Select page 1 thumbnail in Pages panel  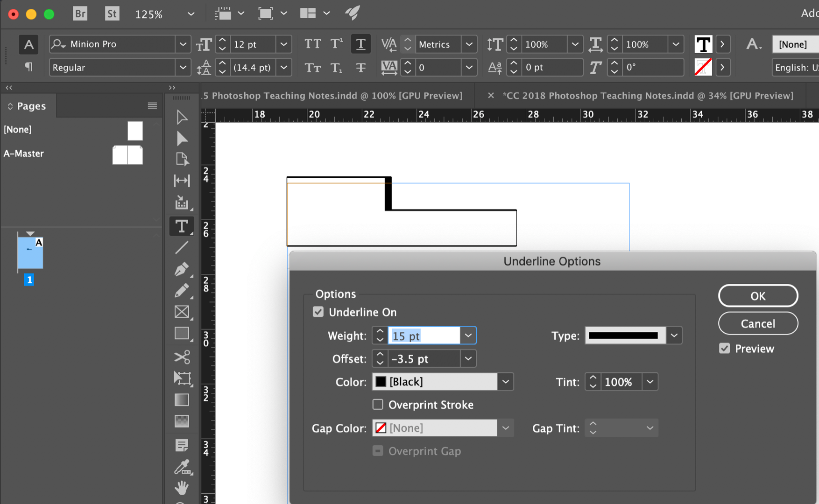coord(30,252)
